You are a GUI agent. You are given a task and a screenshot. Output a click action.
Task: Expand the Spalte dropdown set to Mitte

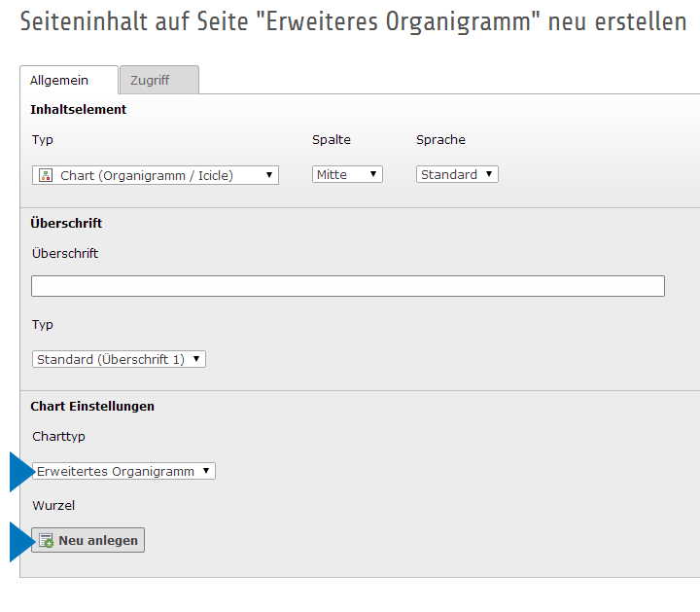coord(347,175)
